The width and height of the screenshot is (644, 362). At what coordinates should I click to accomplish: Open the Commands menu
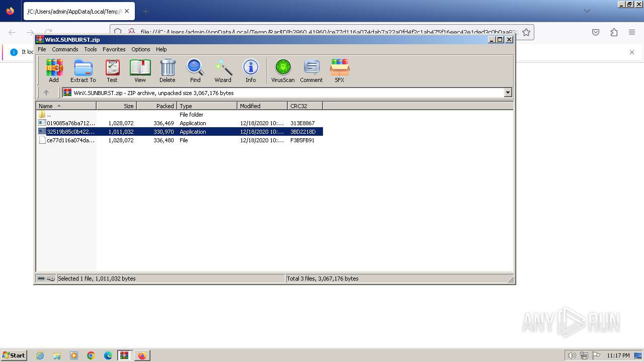65,49
